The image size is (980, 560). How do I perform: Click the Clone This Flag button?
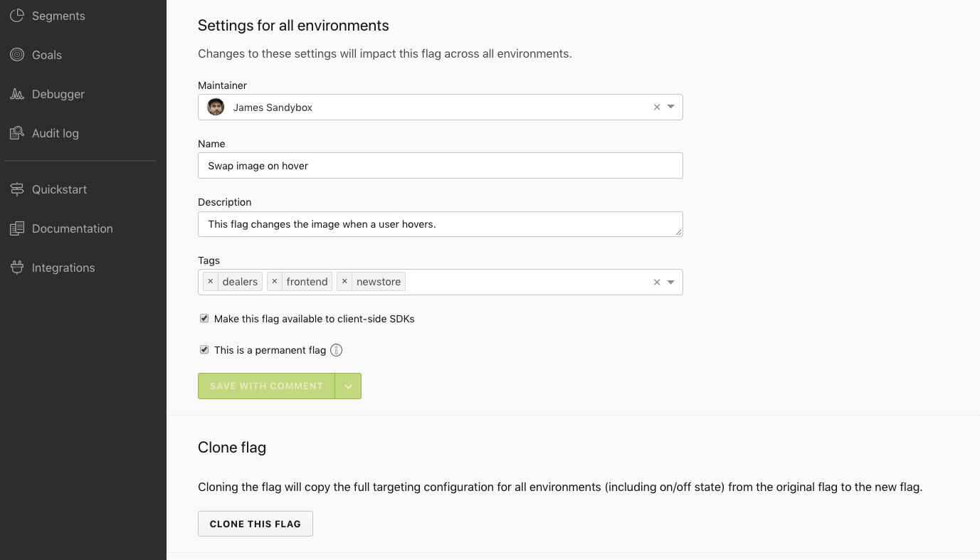255,524
